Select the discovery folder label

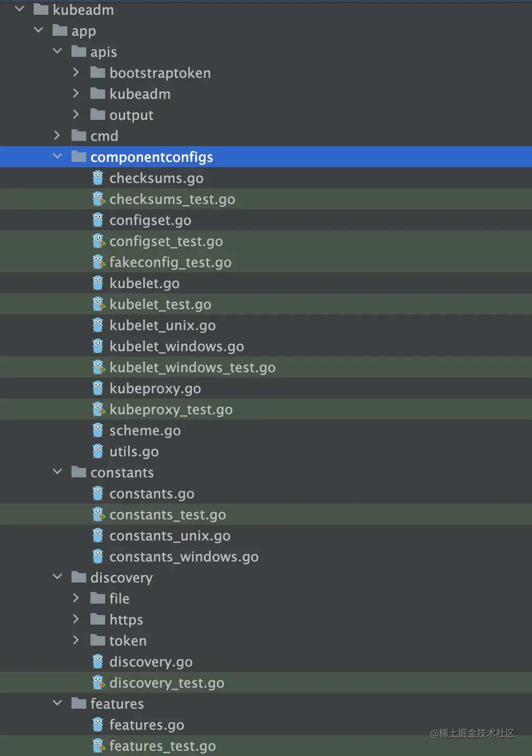[x=121, y=578]
